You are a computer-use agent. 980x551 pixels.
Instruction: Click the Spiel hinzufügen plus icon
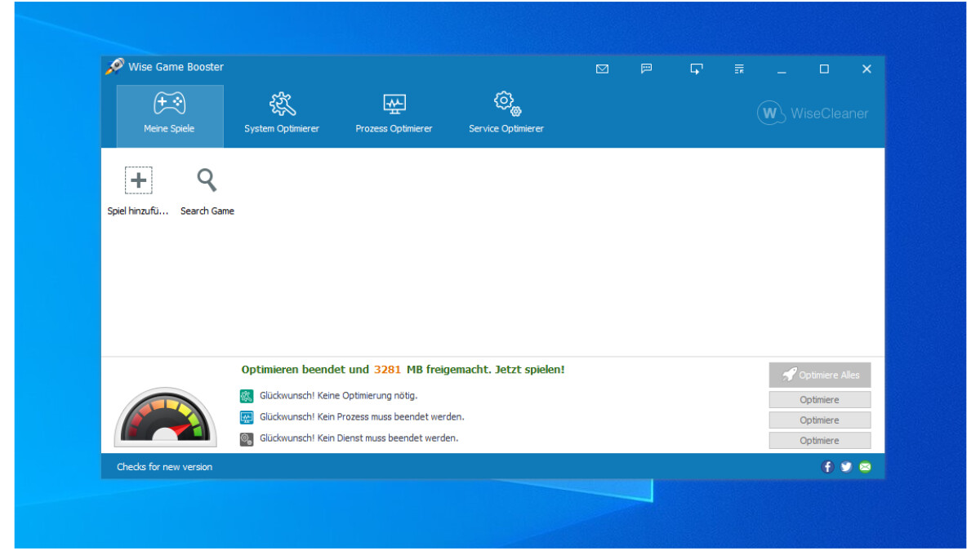pyautogui.click(x=139, y=180)
